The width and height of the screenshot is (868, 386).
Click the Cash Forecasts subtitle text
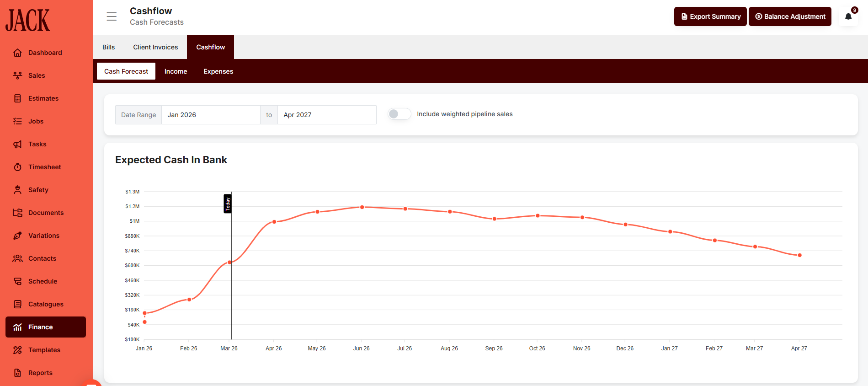point(157,22)
